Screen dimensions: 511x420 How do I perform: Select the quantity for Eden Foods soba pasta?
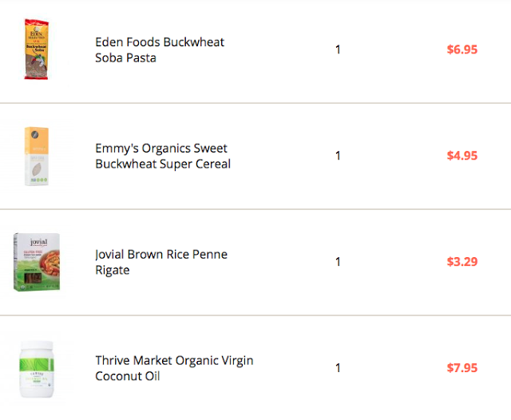(338, 50)
